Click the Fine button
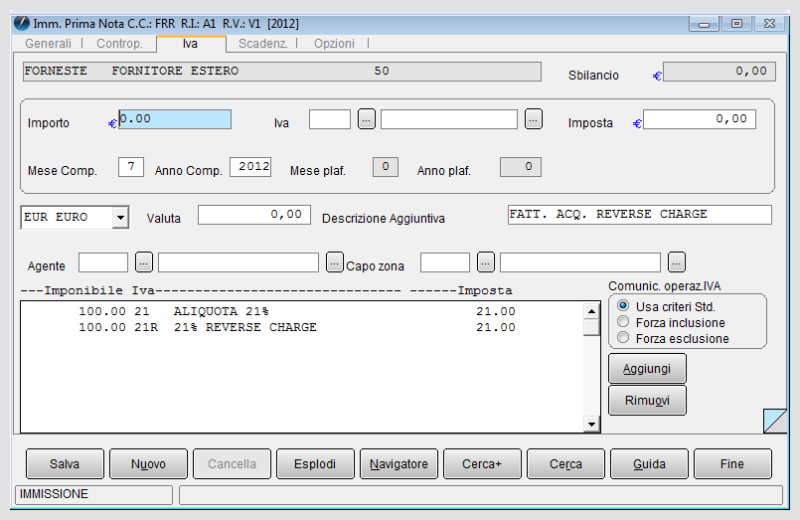The image size is (800, 520). [x=733, y=463]
